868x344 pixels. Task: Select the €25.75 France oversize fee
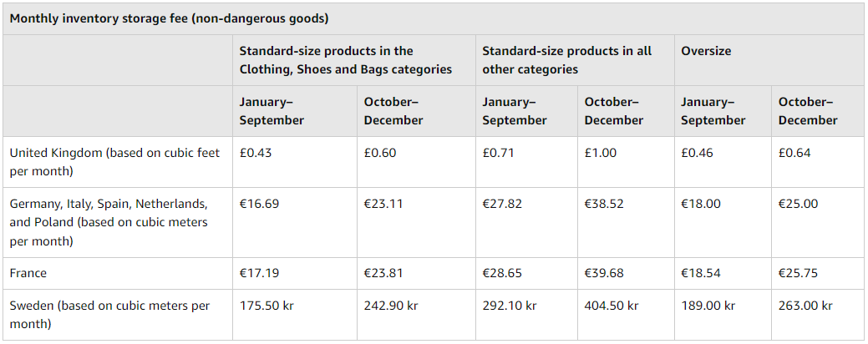tap(798, 273)
